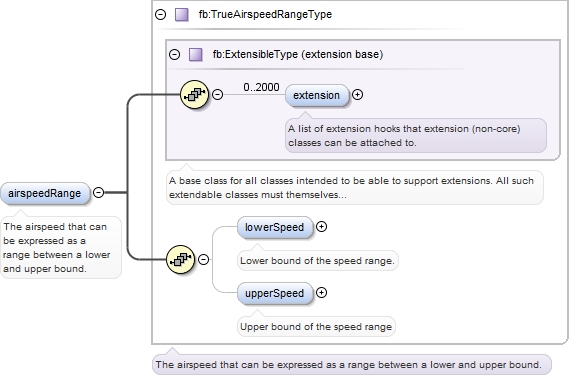Expand the extension element with plus icon

coord(357,94)
